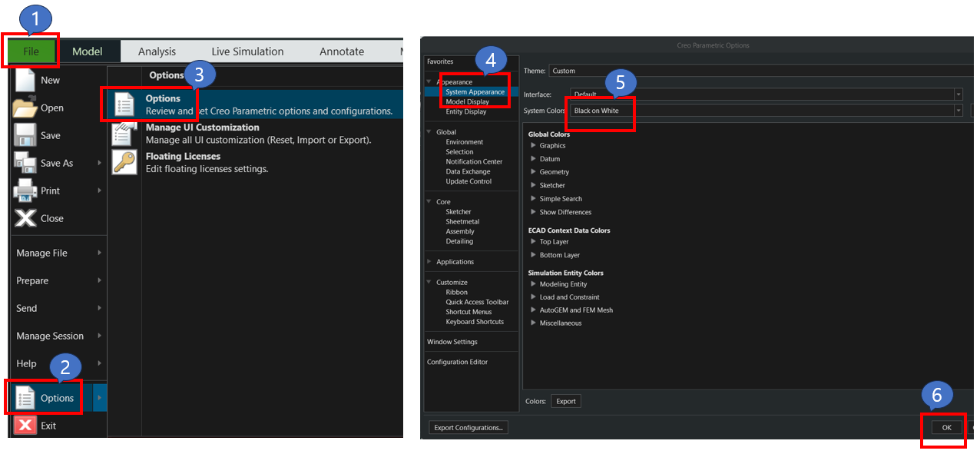Expand the Graphics color group
The width and height of the screenshot is (980, 454).
534,145
